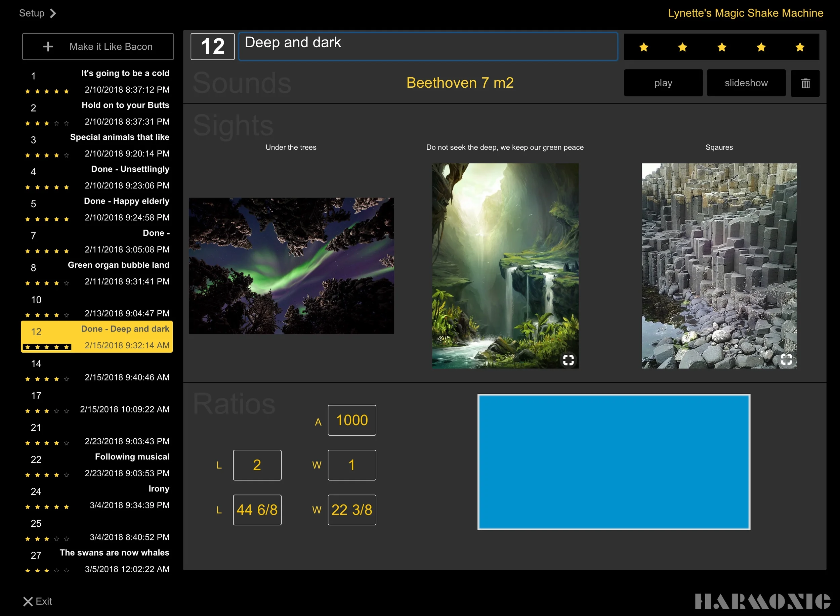This screenshot has width=840, height=616.
Task: Select entry 24 Irony in list
Action: (97, 497)
